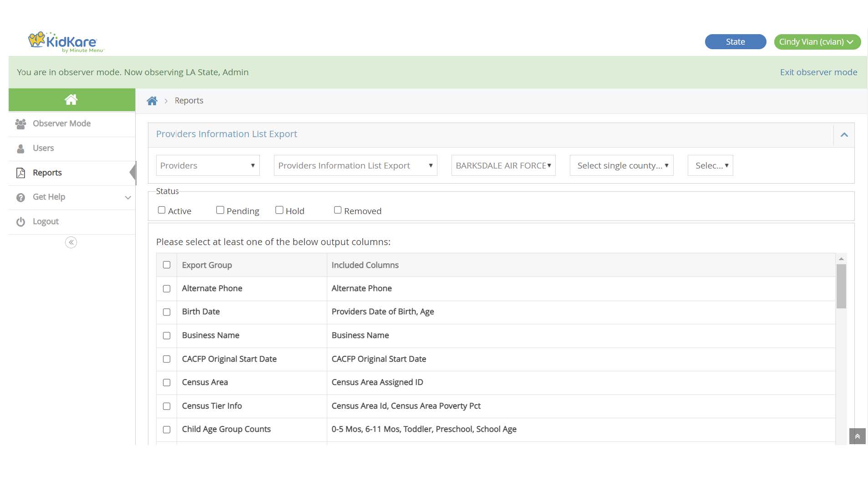The width and height of the screenshot is (868, 492).
Task: Check the Census Tier Info row checkbox
Action: coord(167,406)
